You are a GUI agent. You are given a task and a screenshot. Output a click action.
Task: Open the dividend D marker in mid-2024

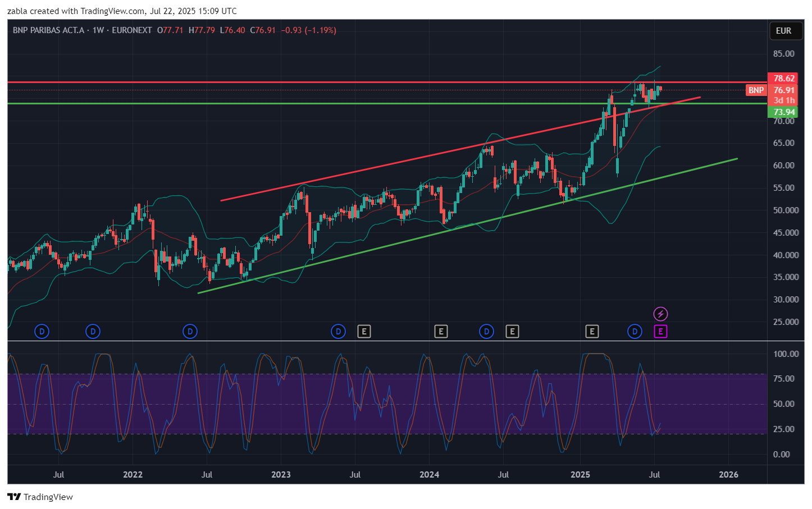pos(486,332)
